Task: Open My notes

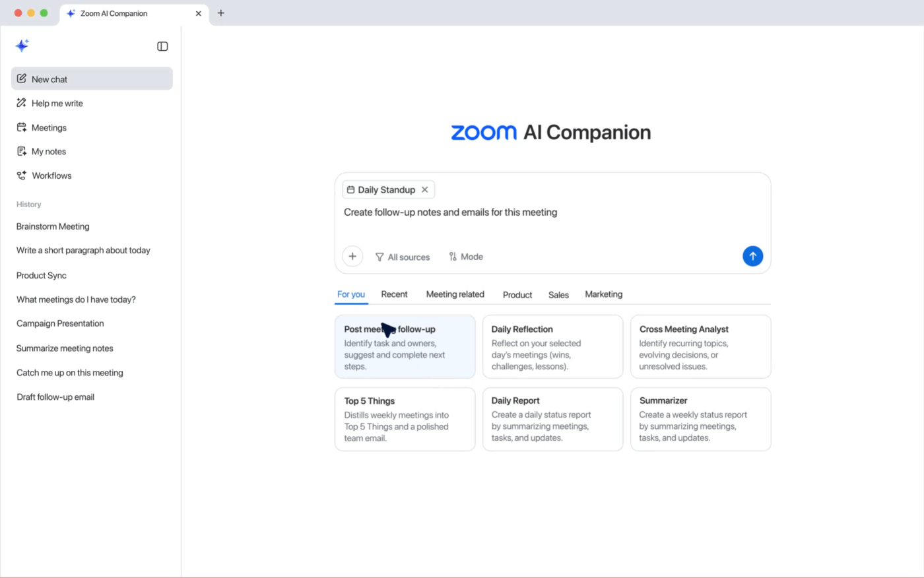Action: (48, 151)
